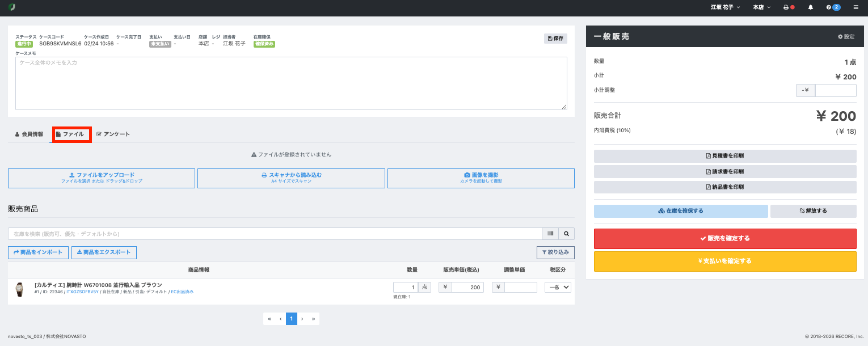Open the 設定 gear settings
The height and width of the screenshot is (346, 868).
click(x=845, y=36)
